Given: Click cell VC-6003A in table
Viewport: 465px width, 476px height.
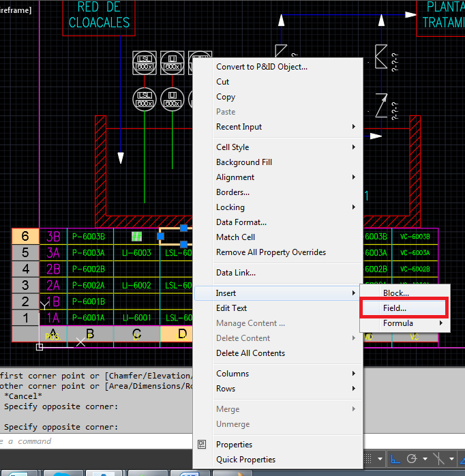Looking at the screenshot, I should pos(415,252).
